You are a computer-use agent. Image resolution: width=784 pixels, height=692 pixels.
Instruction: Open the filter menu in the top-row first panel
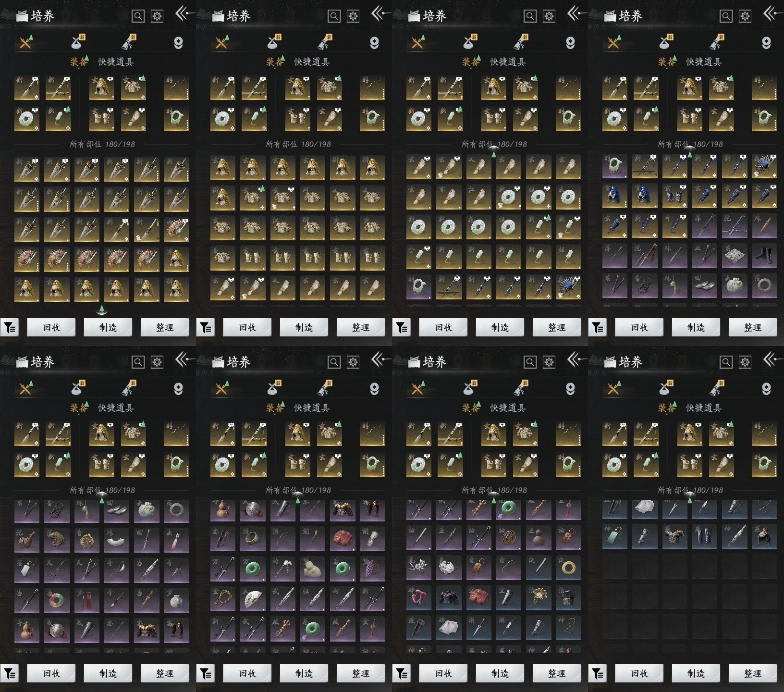tap(10, 328)
